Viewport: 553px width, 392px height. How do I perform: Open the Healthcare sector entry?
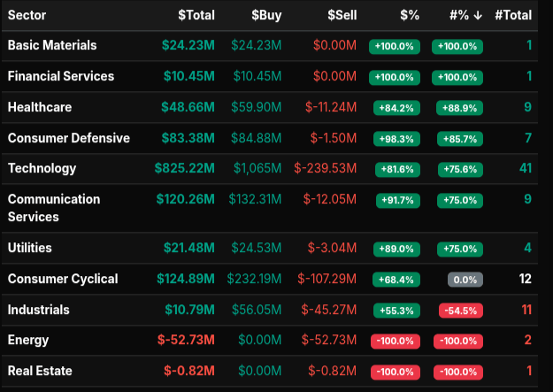click(x=40, y=107)
